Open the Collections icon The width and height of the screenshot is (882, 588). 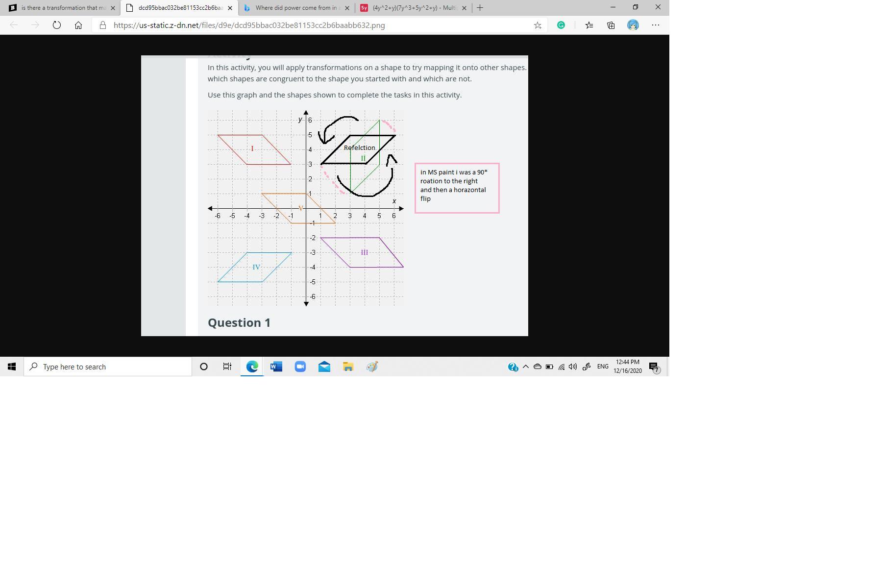pos(611,25)
